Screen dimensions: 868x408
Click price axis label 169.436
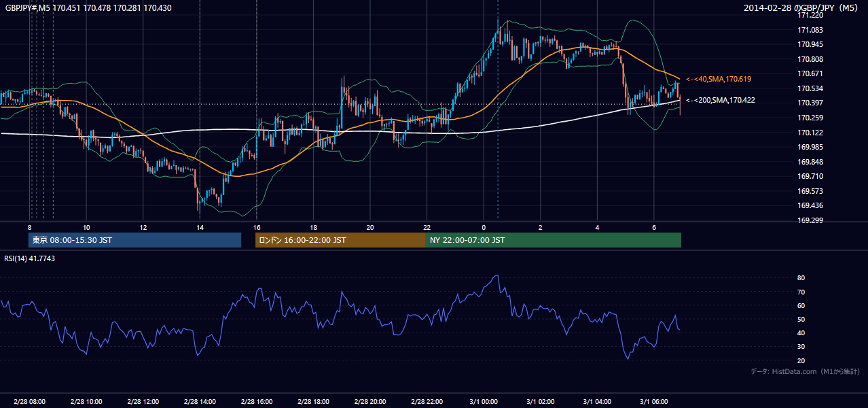[x=810, y=206]
